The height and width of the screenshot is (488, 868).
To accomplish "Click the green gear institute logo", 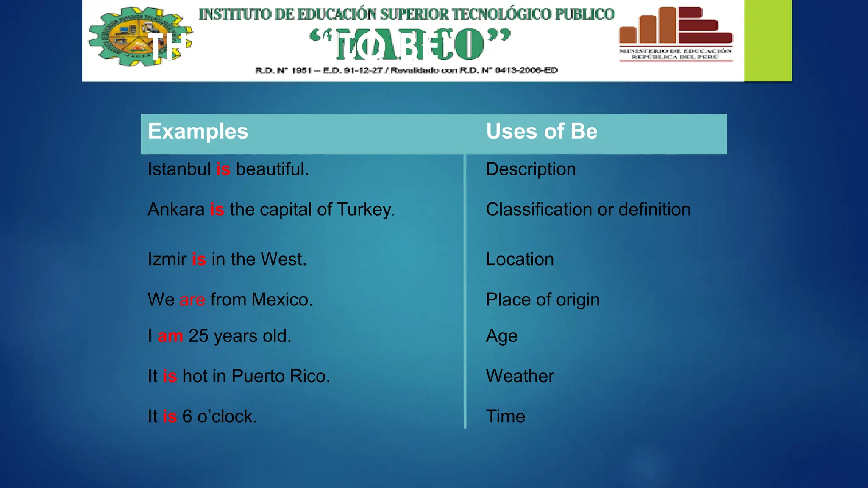I will [140, 36].
